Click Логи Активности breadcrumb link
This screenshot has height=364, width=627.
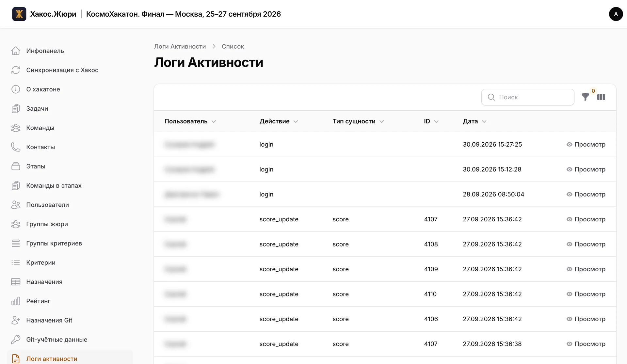[180, 46]
